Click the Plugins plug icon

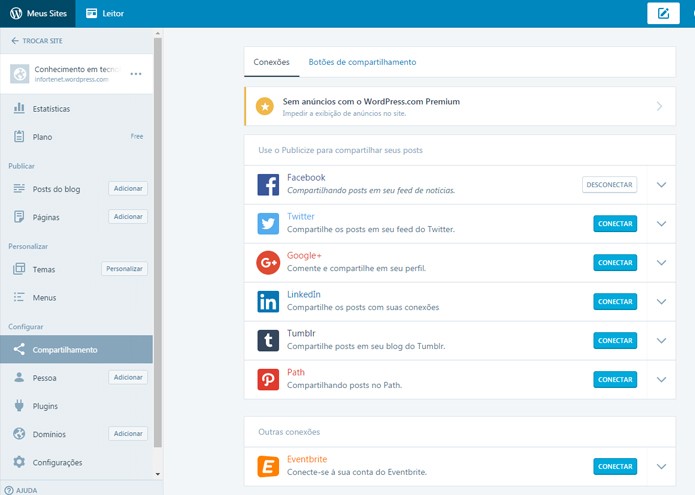pyautogui.click(x=19, y=405)
